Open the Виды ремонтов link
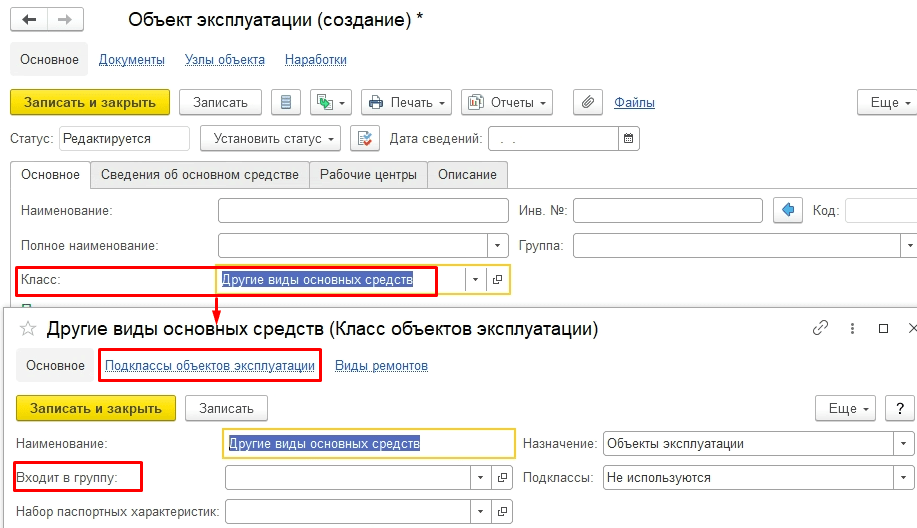 pos(381,365)
